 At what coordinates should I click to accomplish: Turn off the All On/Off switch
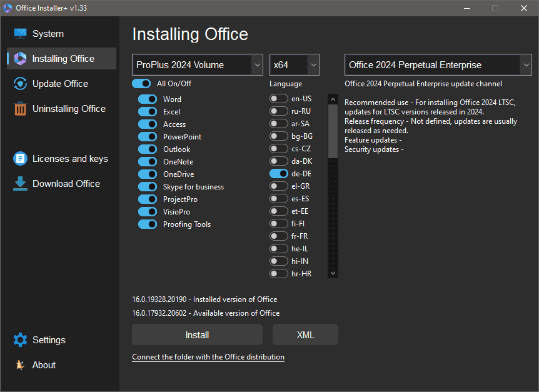point(141,84)
